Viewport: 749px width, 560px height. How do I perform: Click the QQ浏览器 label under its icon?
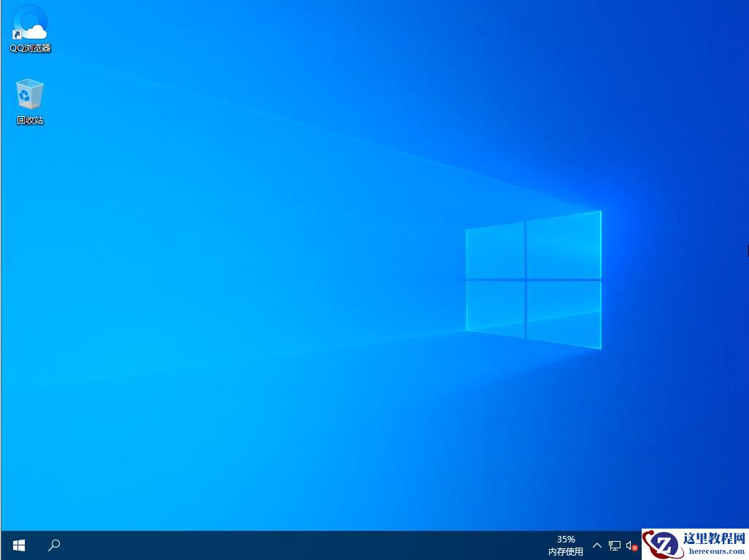tap(29, 48)
